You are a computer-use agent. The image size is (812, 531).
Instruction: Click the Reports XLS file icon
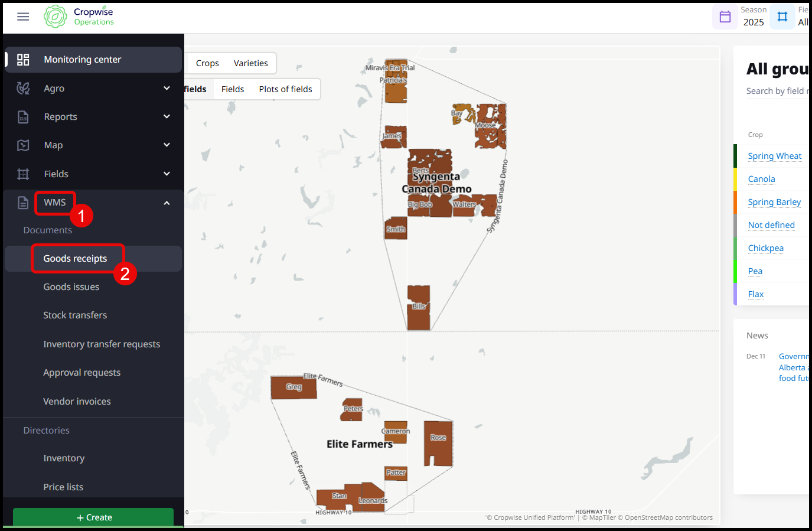[23, 117]
